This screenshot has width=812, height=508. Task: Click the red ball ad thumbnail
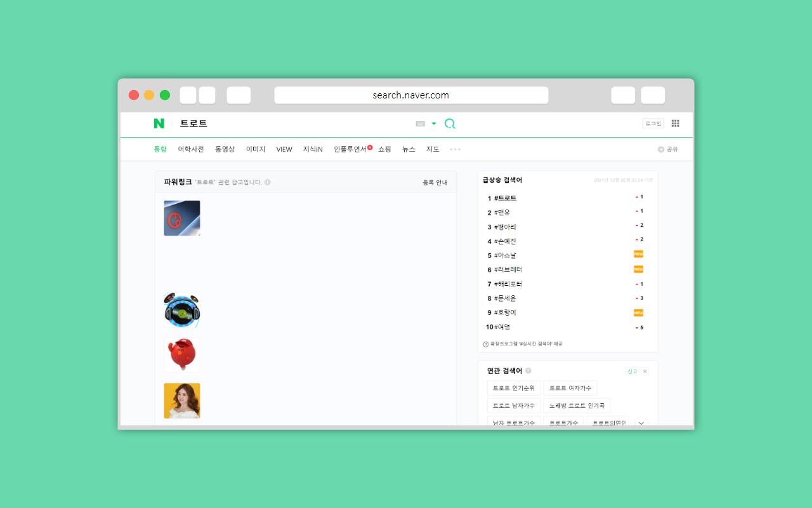point(182,354)
